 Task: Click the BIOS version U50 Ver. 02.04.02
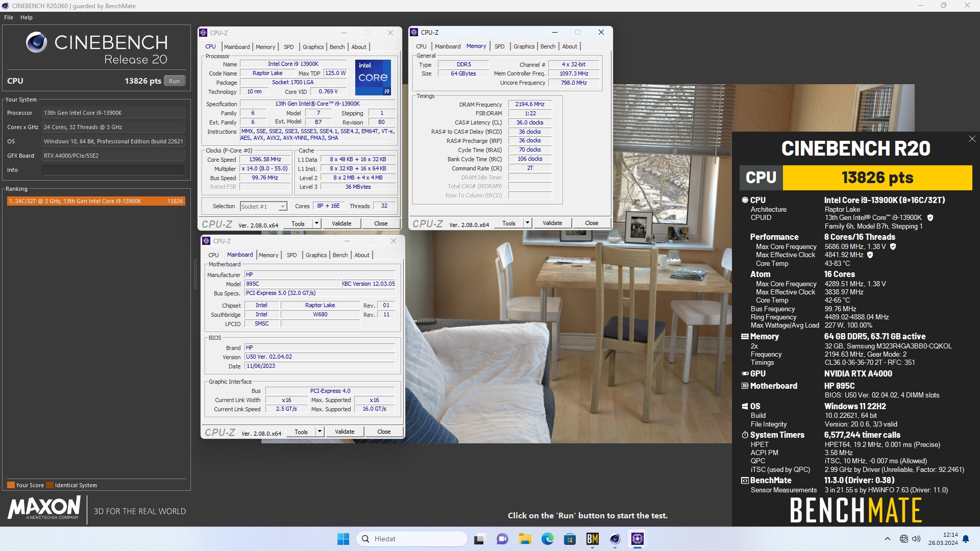[320, 357]
